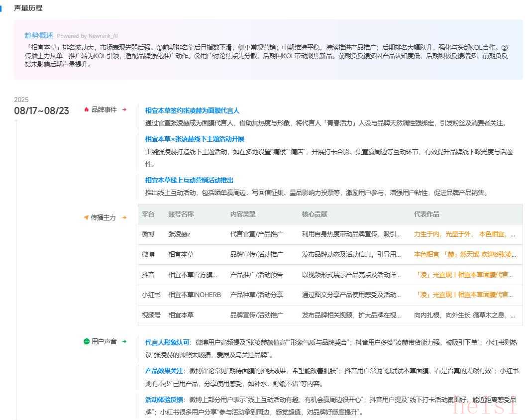Image resolution: width=525 pixels, height=420 pixels.
Task: Click 产品种草/活动分享 content type cell
Action: [256, 295]
